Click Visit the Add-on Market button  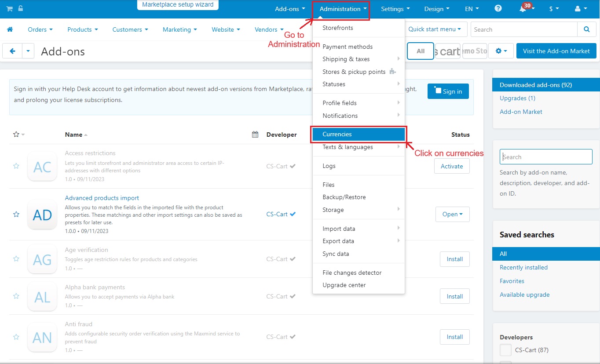556,51
